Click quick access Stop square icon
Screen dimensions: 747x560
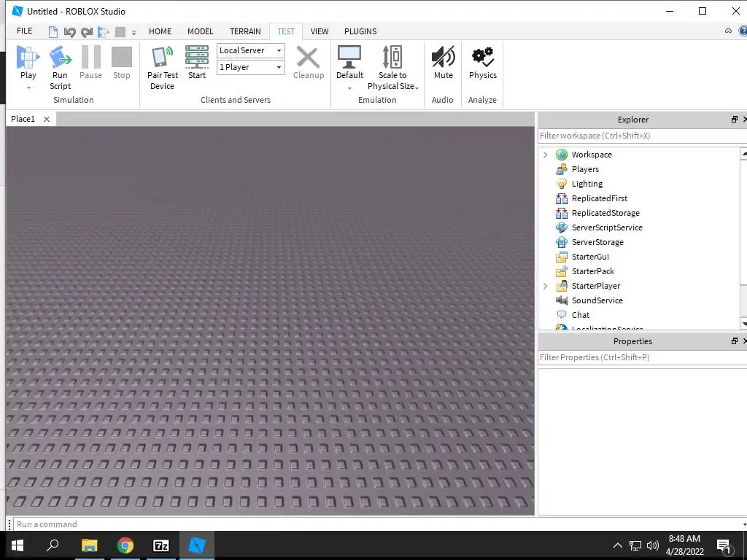pos(120,32)
